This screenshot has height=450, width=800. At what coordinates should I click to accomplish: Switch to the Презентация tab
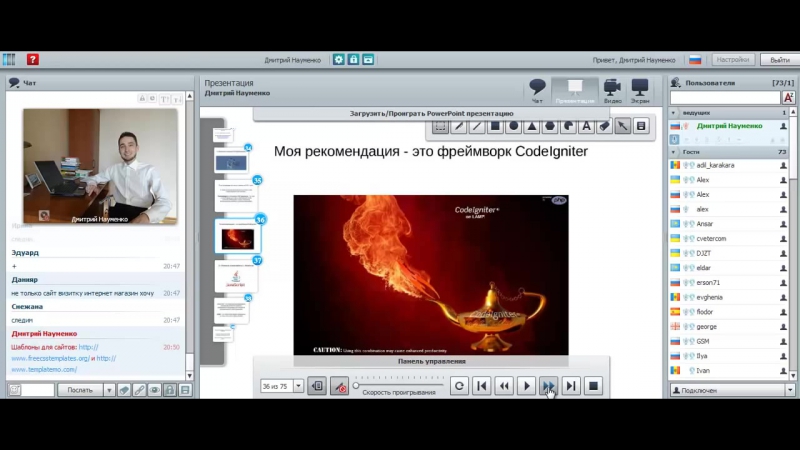[575, 91]
